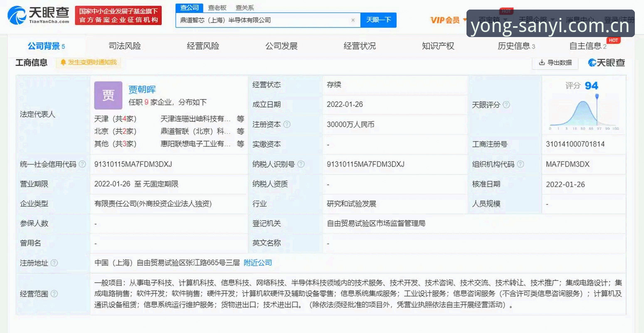
Task: Click the 导出数据 export button
Action: 555,62
